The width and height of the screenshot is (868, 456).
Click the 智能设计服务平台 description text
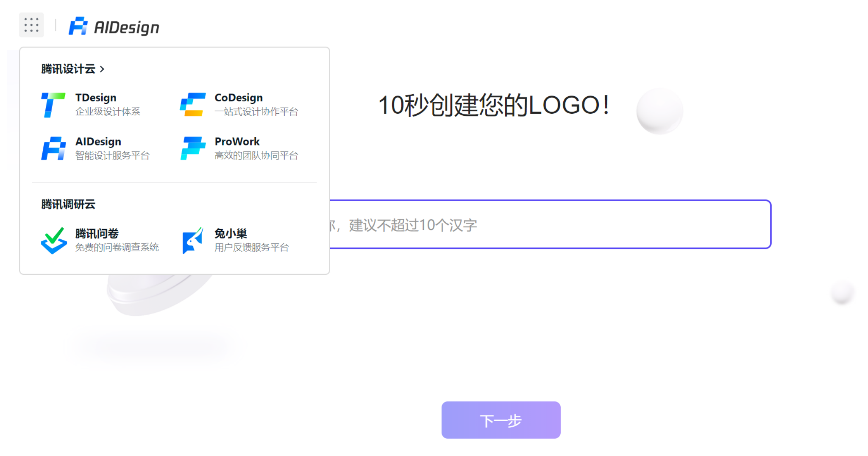pyautogui.click(x=112, y=156)
